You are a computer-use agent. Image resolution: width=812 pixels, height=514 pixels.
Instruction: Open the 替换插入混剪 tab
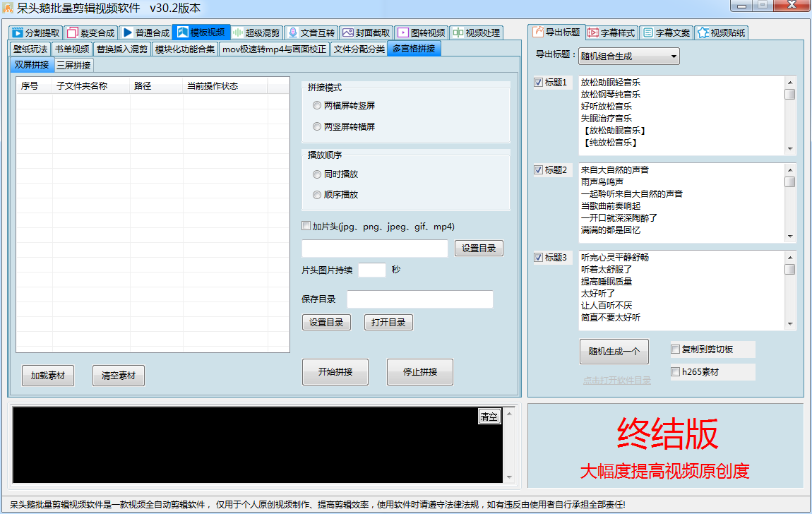(x=122, y=49)
